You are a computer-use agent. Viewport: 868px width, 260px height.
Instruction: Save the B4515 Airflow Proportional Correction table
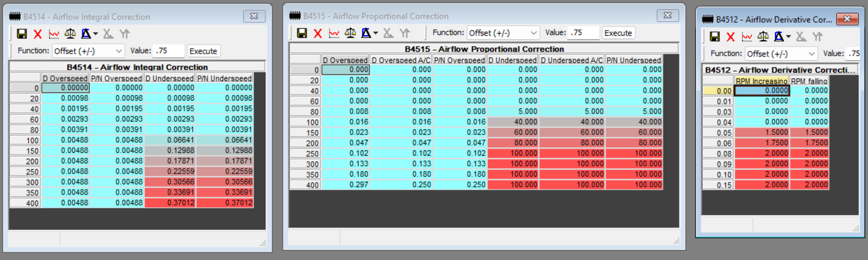[x=302, y=33]
